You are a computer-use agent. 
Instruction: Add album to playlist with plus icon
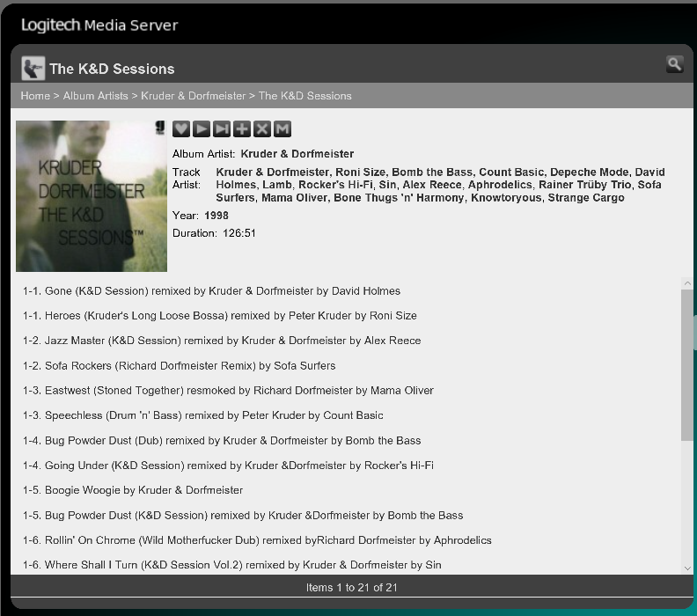pyautogui.click(x=242, y=129)
